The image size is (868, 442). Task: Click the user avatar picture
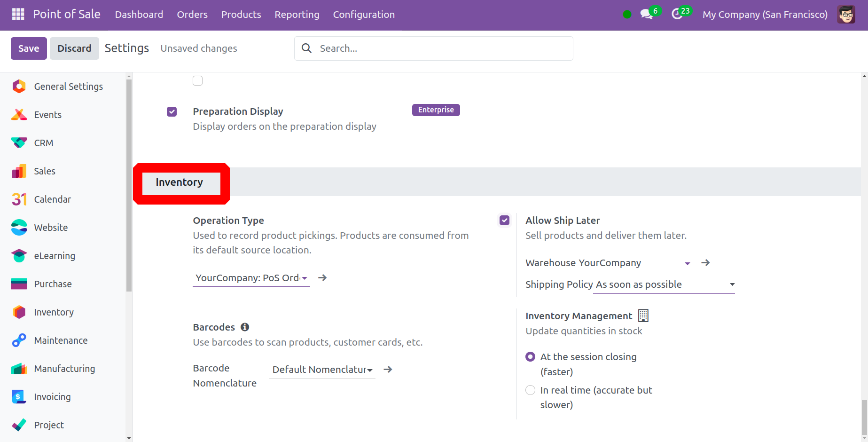point(846,15)
